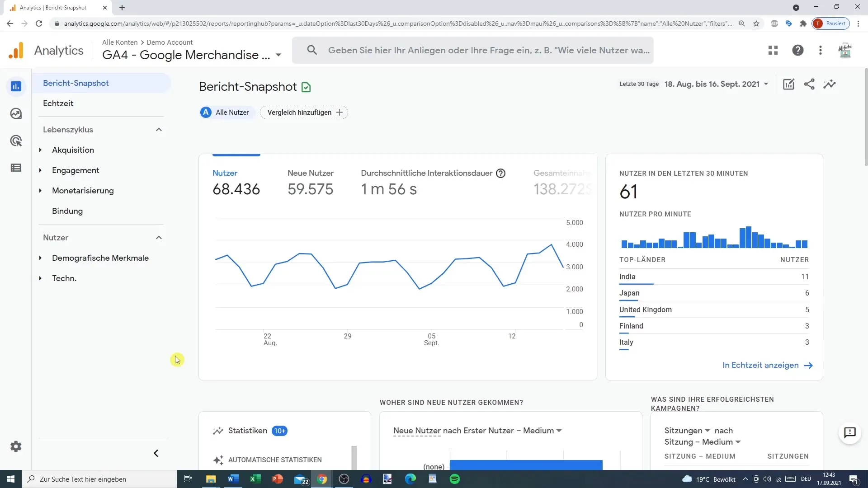Expand the Akquisition menu item
Image resolution: width=868 pixels, height=488 pixels.
click(x=40, y=150)
